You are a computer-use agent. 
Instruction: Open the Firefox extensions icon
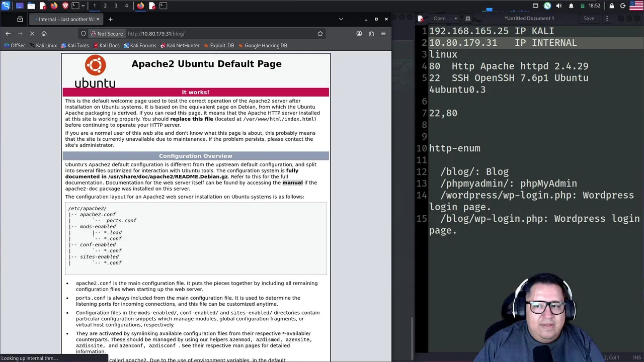point(371,34)
